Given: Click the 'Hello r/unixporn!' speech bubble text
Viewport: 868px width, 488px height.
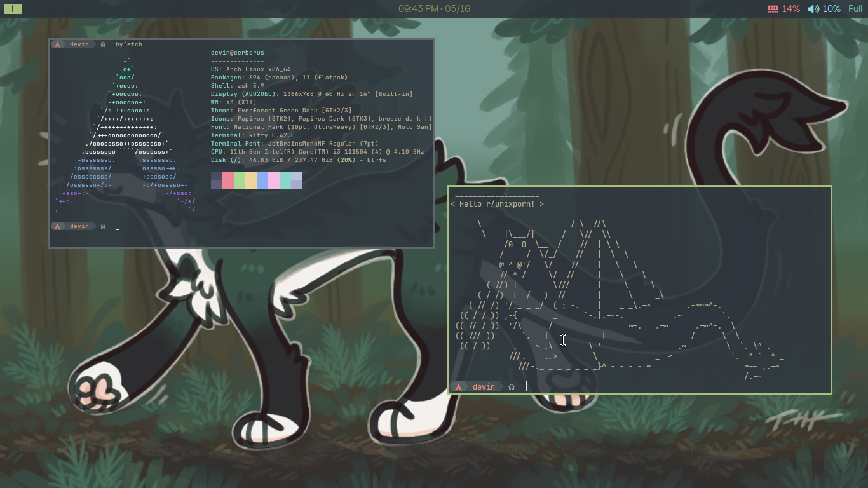Looking at the screenshot, I should coord(497,205).
